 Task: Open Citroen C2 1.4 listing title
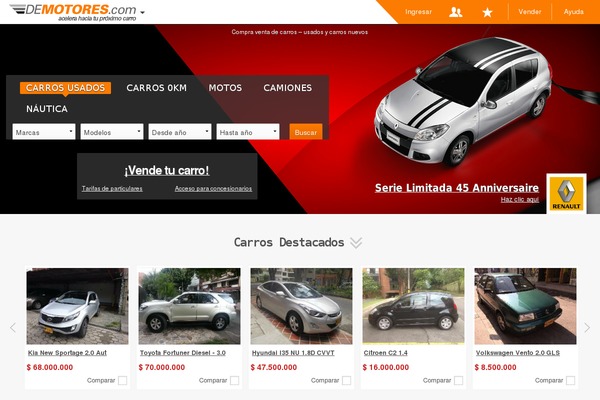386,353
